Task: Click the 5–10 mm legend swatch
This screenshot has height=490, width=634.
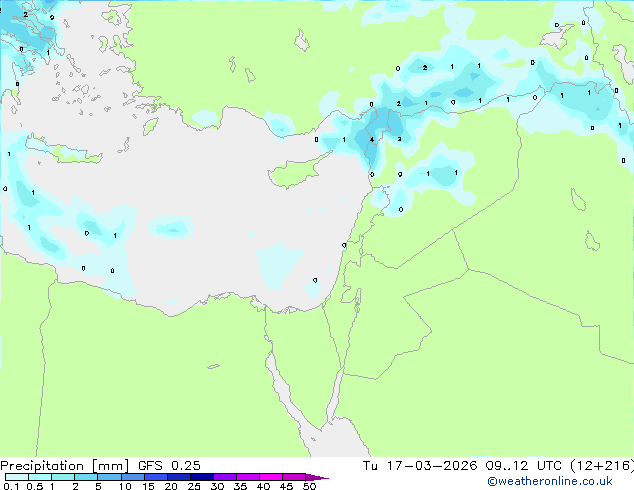Action: 109,477
